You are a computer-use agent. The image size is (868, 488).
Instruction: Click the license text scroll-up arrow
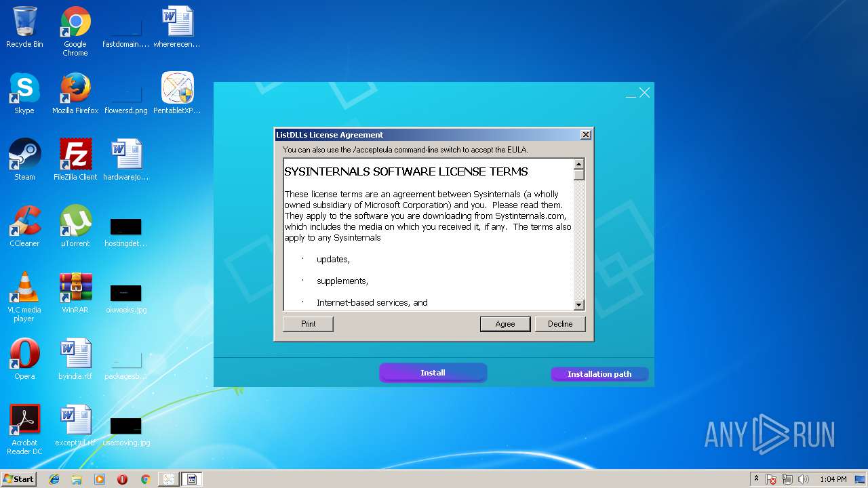[x=579, y=164]
